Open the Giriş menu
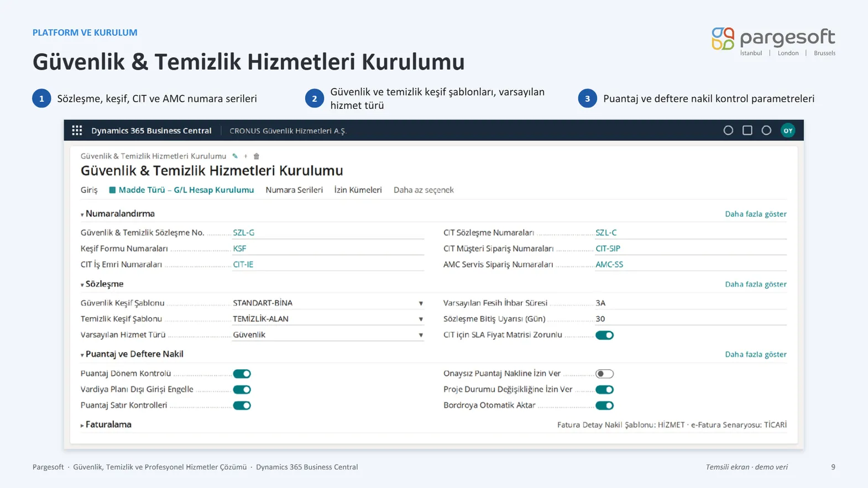Viewport: 868px width, 488px height. coord(89,190)
